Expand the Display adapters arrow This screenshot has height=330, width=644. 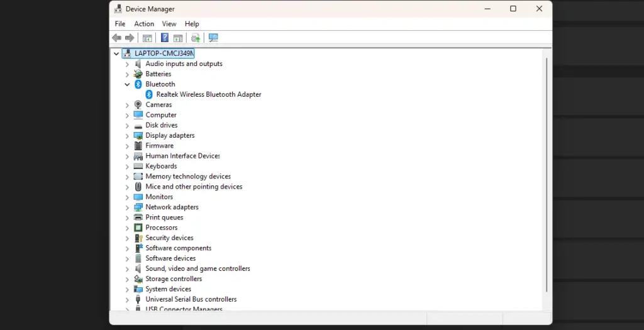click(127, 136)
